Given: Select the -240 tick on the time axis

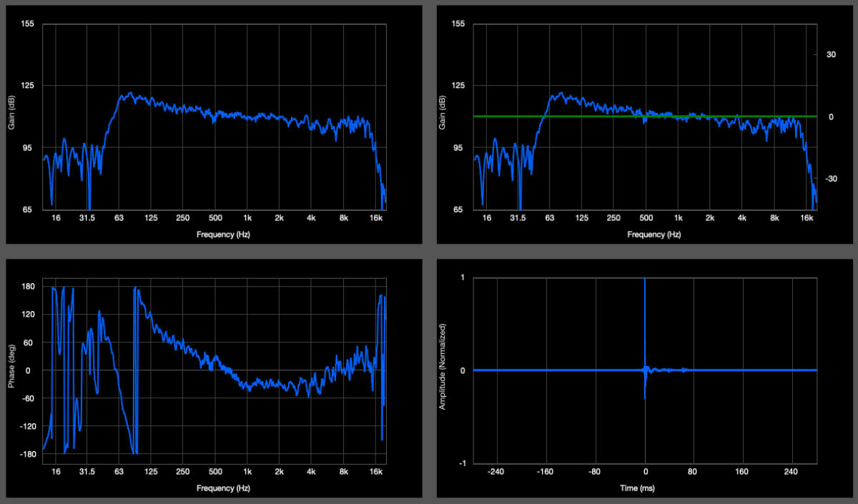Looking at the screenshot, I should pos(496,472).
